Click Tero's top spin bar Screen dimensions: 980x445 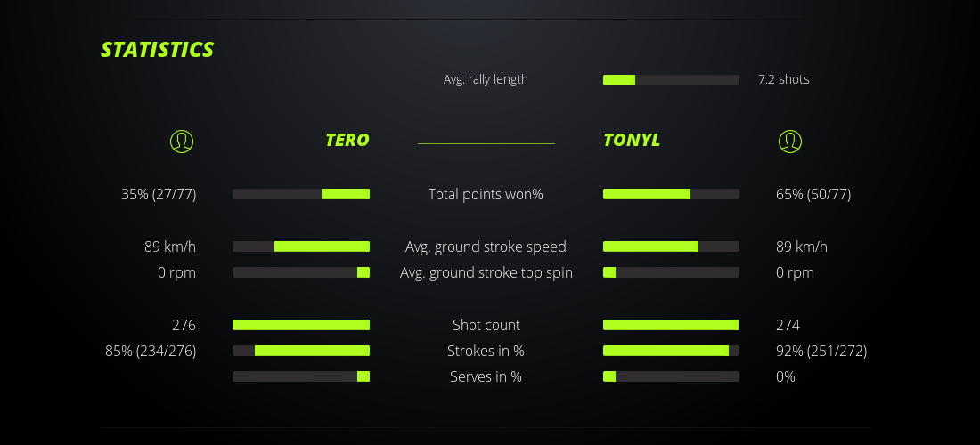[301, 272]
